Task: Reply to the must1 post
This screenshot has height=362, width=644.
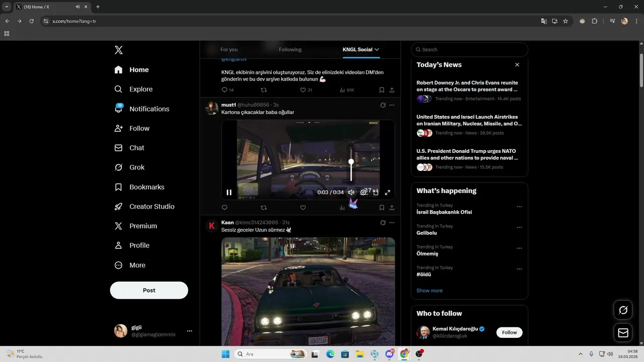Action: pyautogui.click(x=224, y=208)
